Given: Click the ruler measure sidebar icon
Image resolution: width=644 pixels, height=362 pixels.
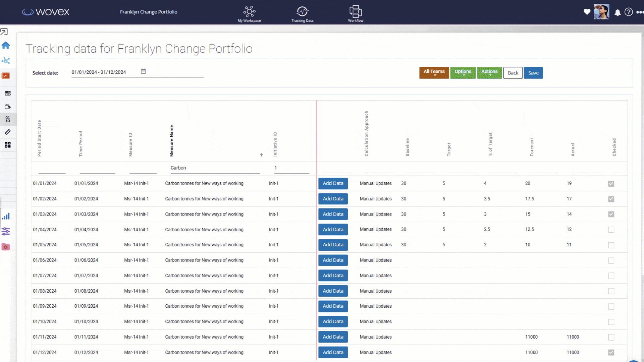Looking at the screenshot, I should tap(7, 132).
